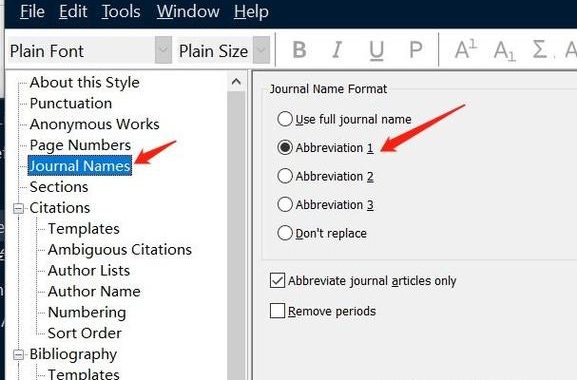This screenshot has width=577, height=380.
Task: Select Journal Names in the tree
Action: coord(80,166)
